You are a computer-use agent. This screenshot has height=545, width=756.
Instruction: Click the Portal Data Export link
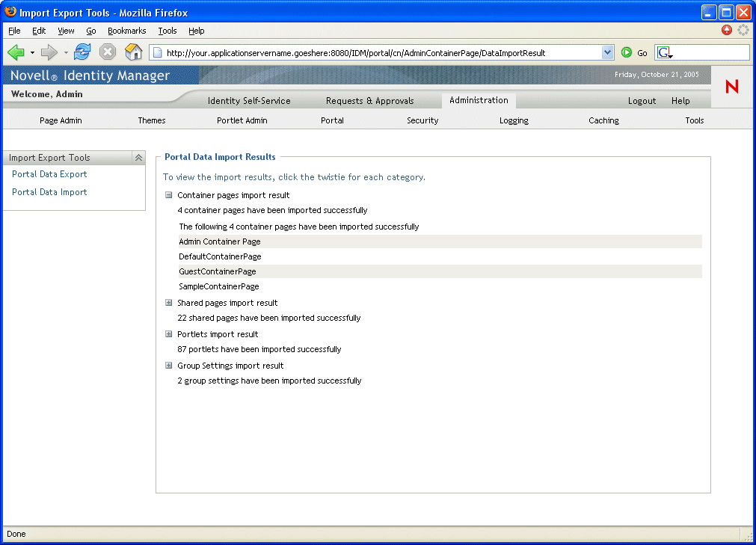click(49, 174)
